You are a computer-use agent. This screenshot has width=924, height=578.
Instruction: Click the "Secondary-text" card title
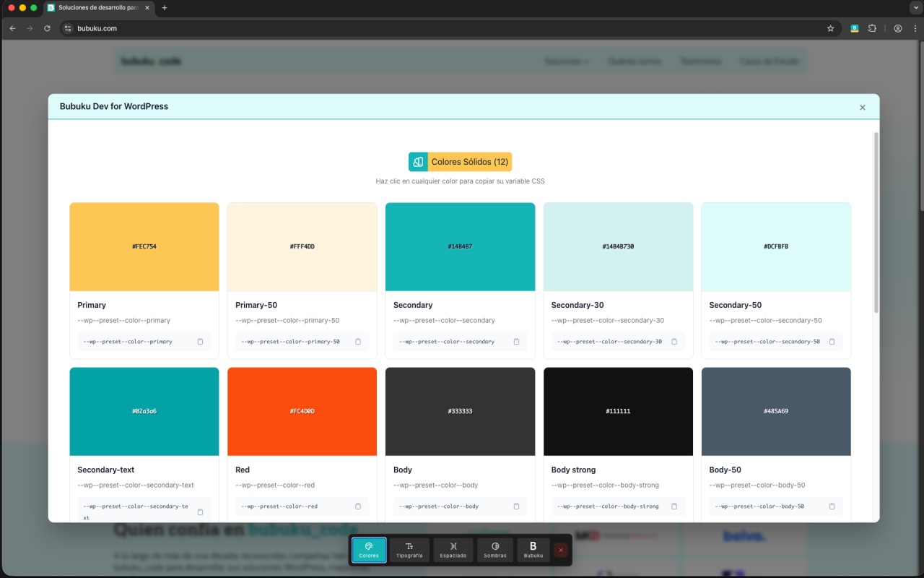(x=106, y=470)
